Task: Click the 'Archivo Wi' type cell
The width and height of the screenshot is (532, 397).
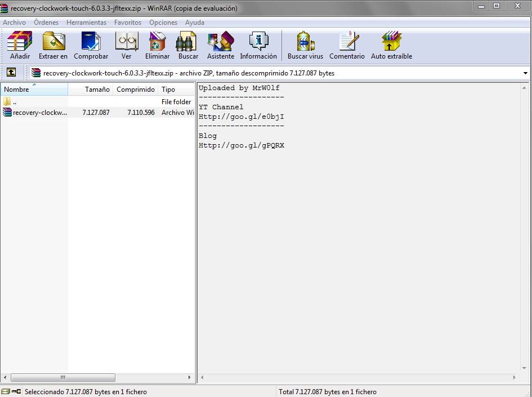Action: pos(178,112)
